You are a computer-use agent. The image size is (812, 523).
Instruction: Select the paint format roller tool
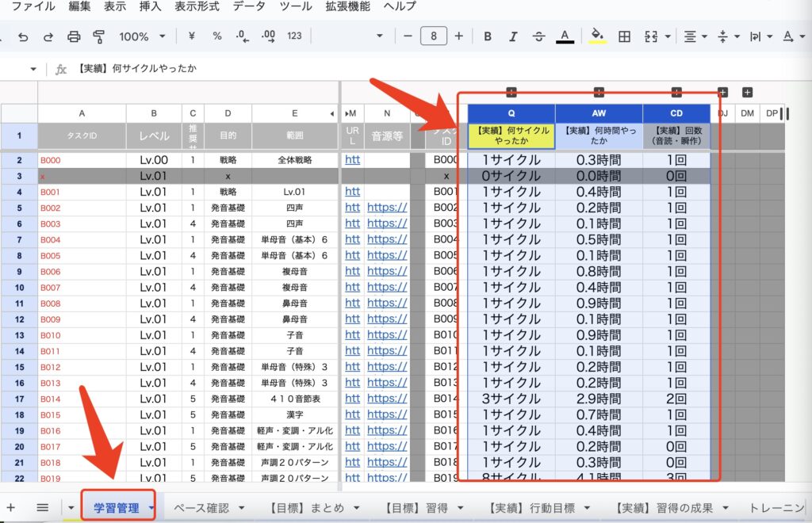(x=99, y=36)
